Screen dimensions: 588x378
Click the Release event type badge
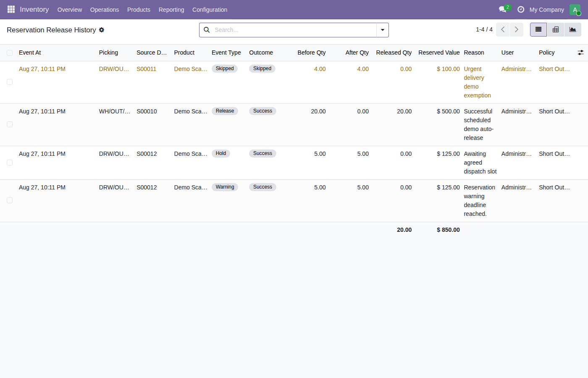225,111
